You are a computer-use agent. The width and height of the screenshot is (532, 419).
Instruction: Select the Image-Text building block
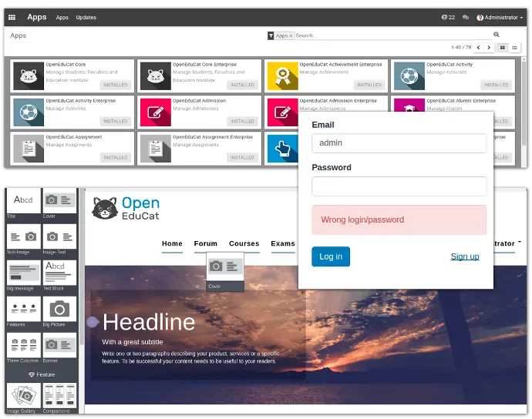(59, 240)
